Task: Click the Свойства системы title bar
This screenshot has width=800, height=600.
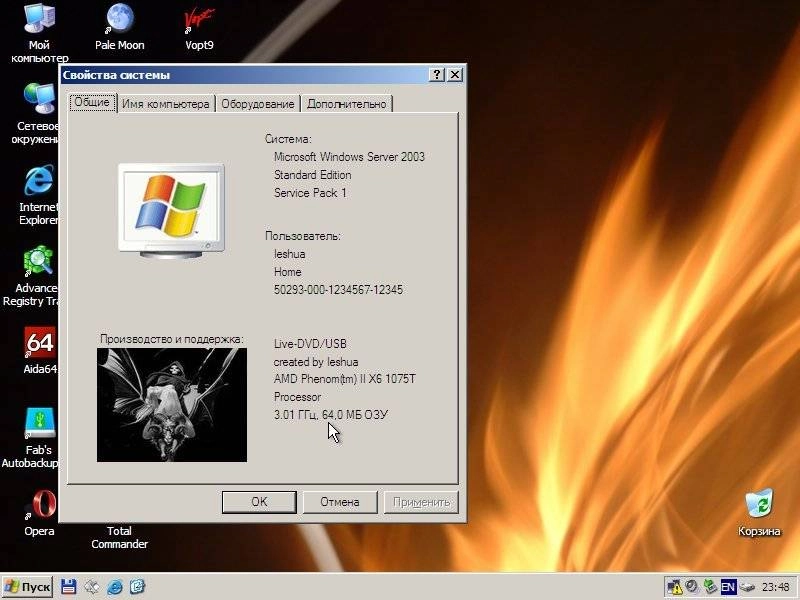Action: click(245, 75)
